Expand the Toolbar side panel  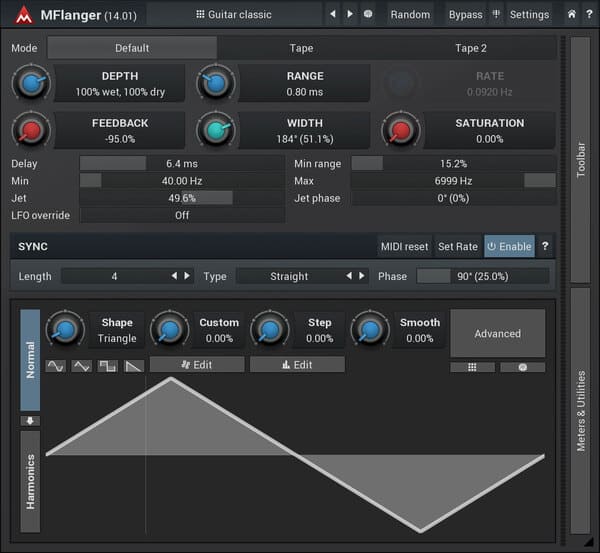580,160
